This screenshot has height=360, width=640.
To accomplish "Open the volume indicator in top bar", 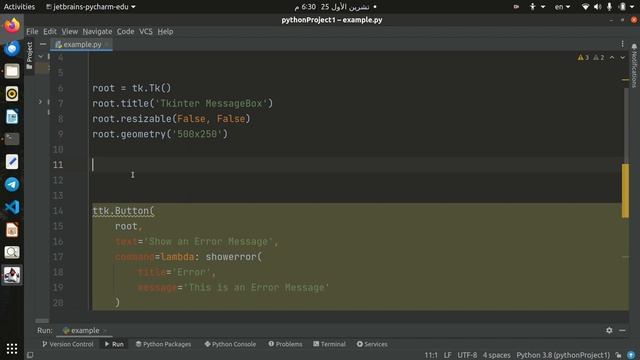I will [598, 7].
